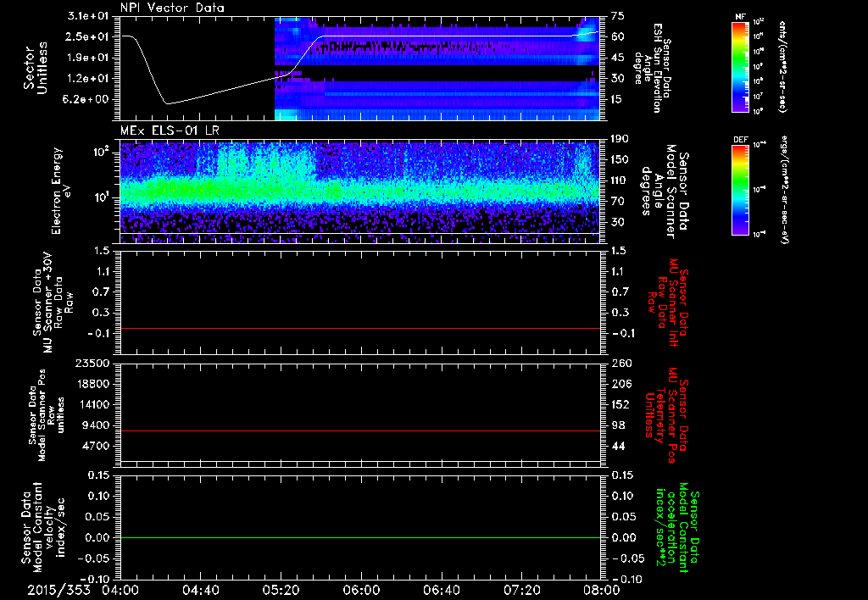Click the green line in velocity plot
The height and width of the screenshot is (600, 868).
360,537
